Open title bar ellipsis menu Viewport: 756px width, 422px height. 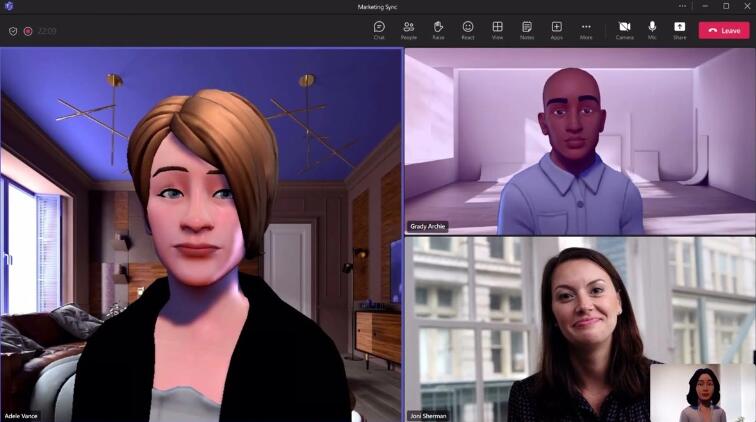682,6
